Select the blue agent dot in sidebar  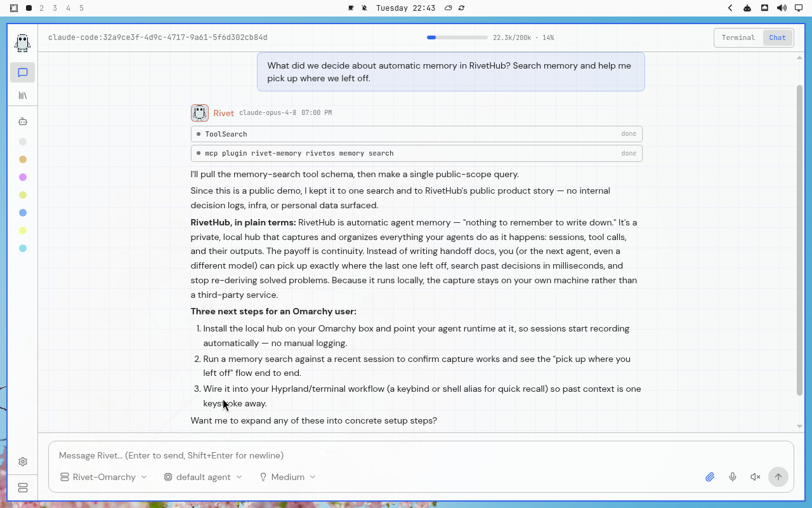tap(23, 213)
